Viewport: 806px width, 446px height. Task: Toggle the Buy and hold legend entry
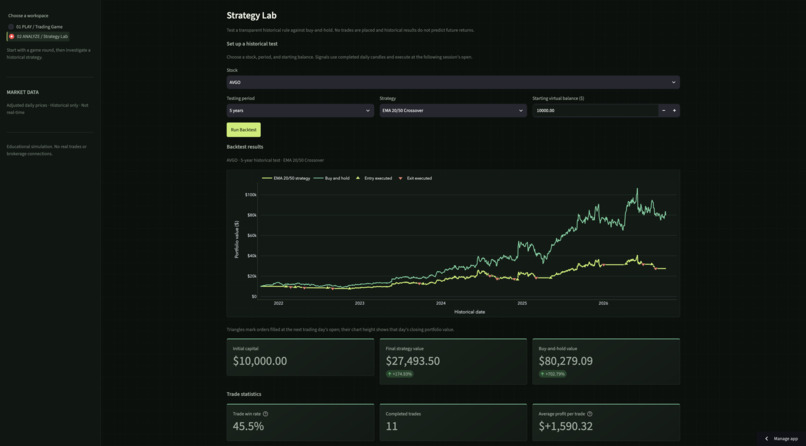pos(333,178)
